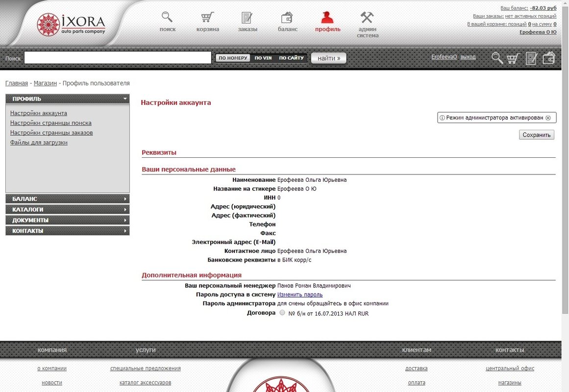Close the admin mode activated notification

pyautogui.click(x=548, y=118)
